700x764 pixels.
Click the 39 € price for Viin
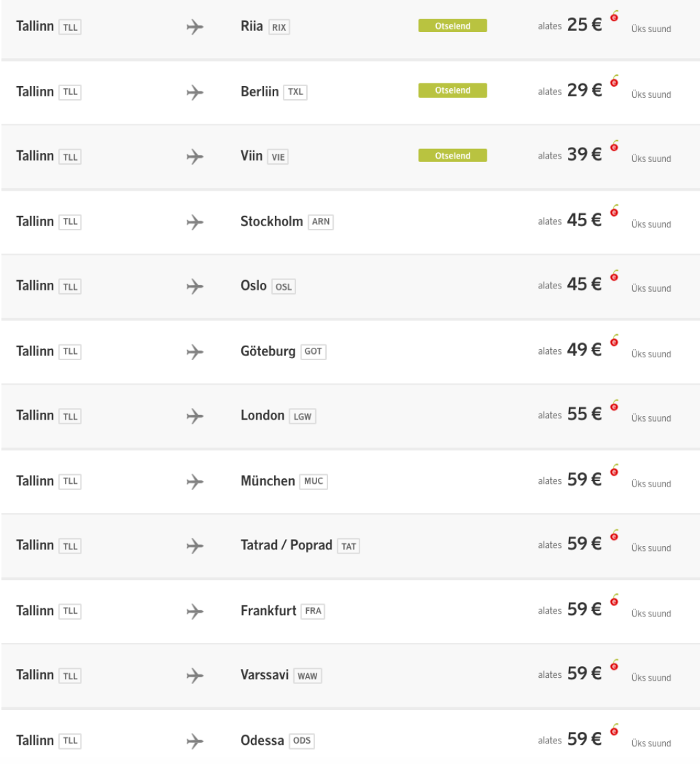584,155
